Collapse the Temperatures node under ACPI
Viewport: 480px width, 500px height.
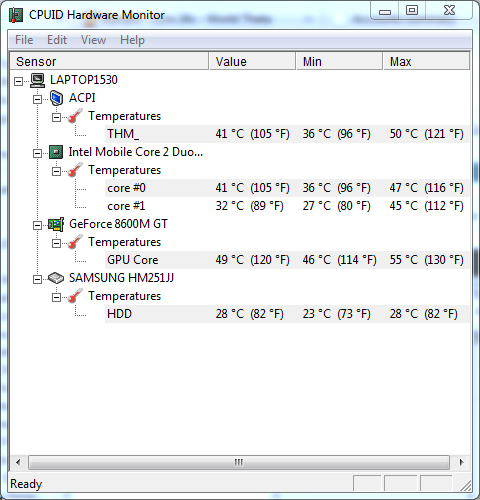click(x=56, y=117)
